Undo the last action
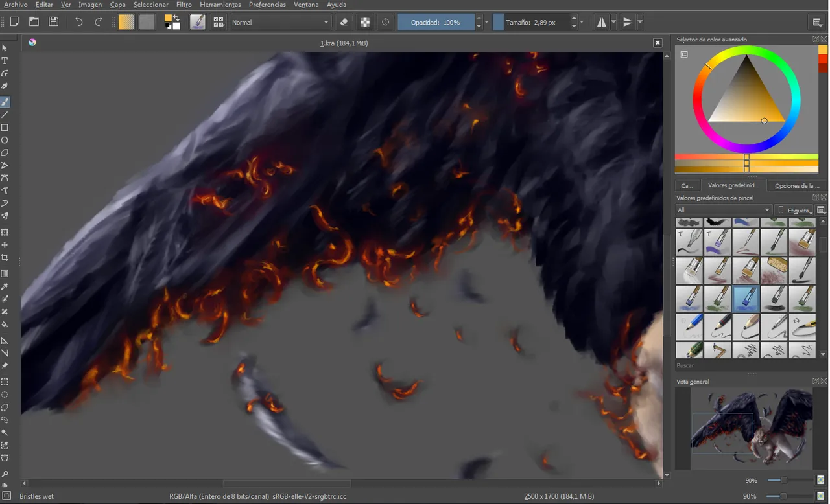Image resolution: width=830 pixels, height=504 pixels. (79, 22)
